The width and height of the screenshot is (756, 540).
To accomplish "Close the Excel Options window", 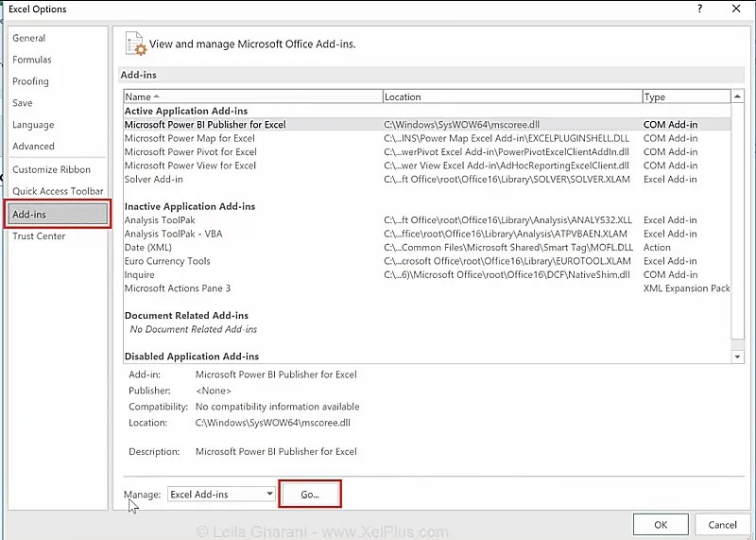I will 736,9.
